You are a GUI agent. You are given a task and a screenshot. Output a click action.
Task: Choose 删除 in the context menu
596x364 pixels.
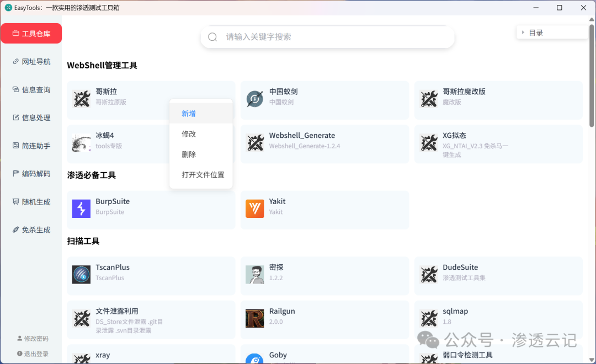201,154
